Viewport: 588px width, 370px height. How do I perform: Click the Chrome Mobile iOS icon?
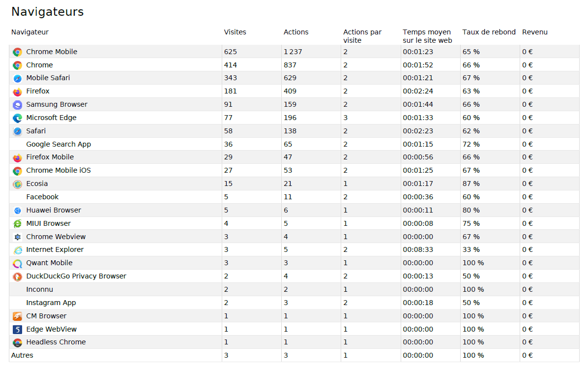pyautogui.click(x=17, y=171)
